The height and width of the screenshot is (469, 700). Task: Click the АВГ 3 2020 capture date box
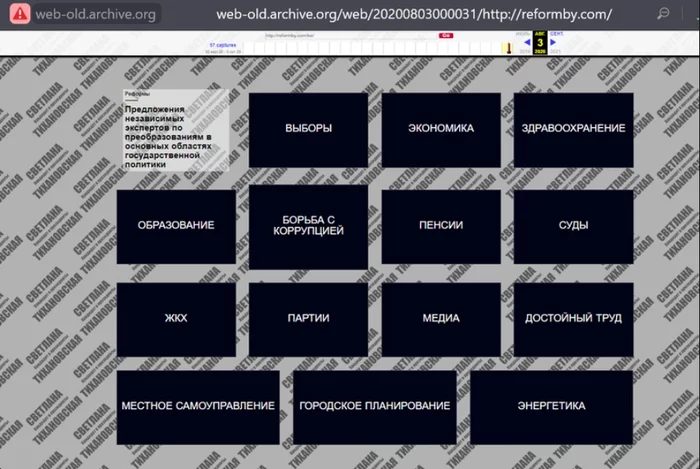[540, 42]
